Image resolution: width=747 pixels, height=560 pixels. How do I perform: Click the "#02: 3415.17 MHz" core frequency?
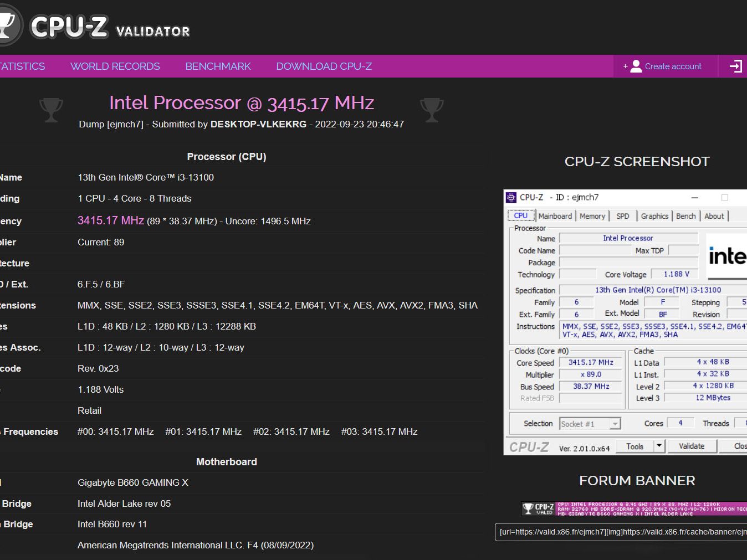pyautogui.click(x=291, y=432)
